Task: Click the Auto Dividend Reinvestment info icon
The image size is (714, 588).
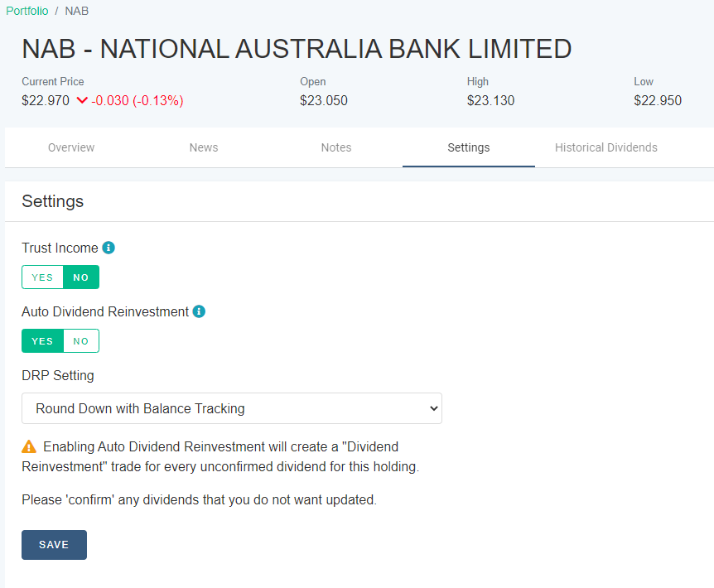Action: click(x=199, y=311)
